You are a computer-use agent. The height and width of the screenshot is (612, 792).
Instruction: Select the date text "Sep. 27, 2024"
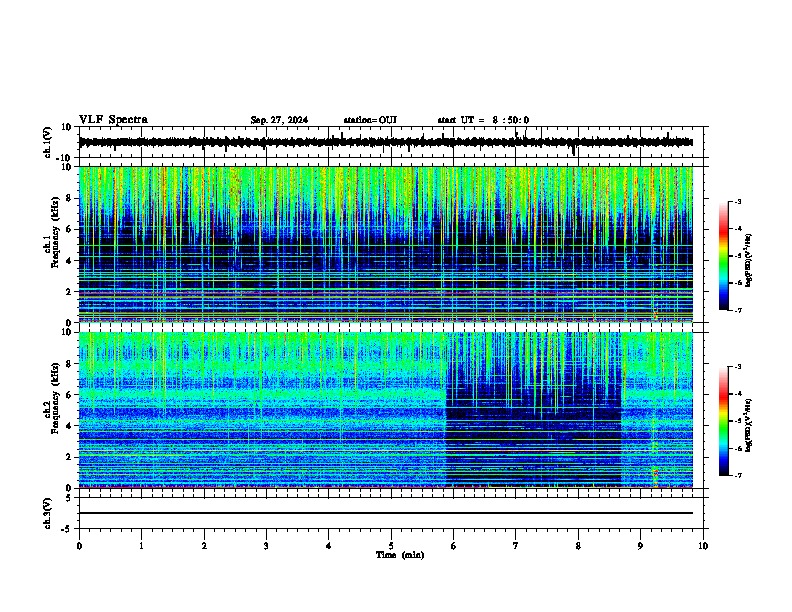pos(279,120)
